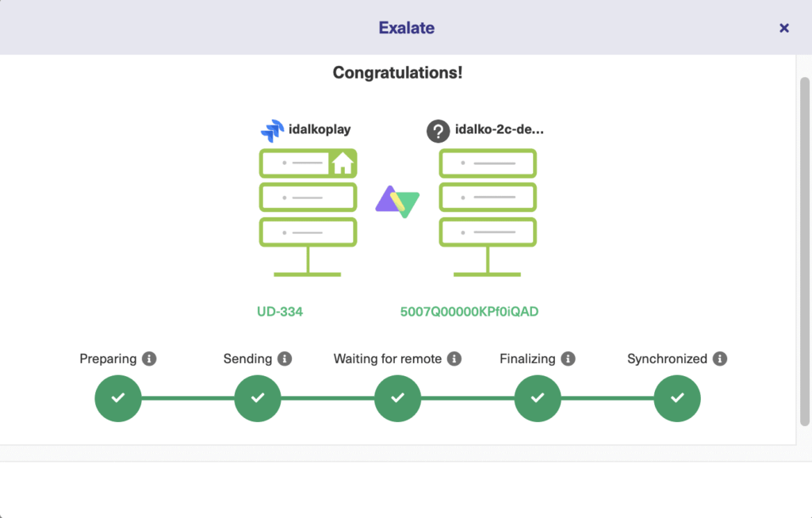Click the Exalate title in the dialog header
Viewport: 812px width, 518px height.
click(x=406, y=27)
